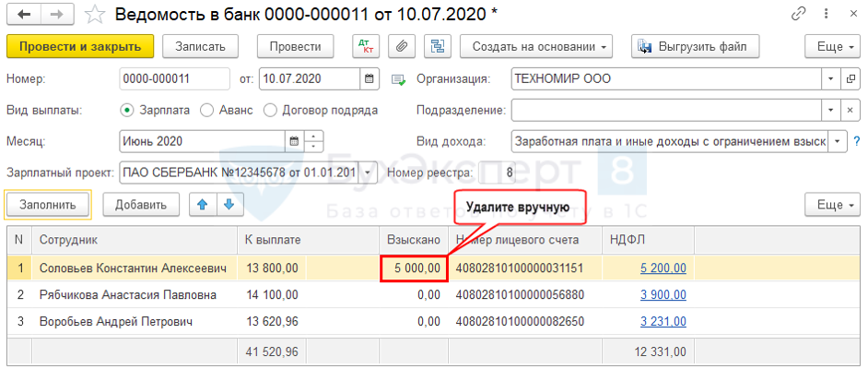This screenshot has height=369, width=868.
Task: Click the Номер реестра input field
Action: pos(499,173)
